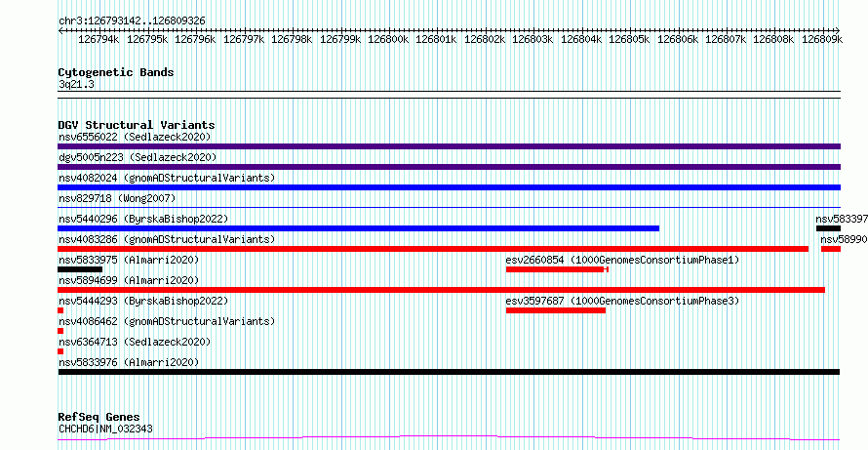Click the 126809k ruler label

point(822,39)
